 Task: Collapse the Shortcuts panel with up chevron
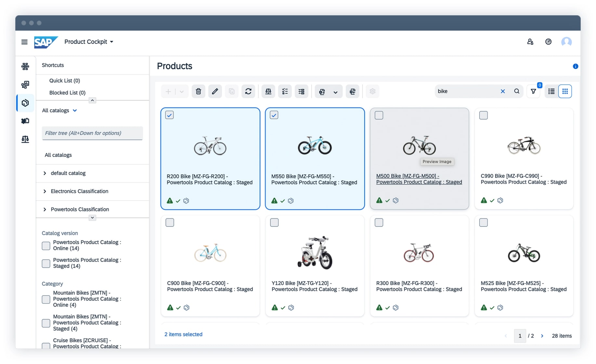(92, 100)
